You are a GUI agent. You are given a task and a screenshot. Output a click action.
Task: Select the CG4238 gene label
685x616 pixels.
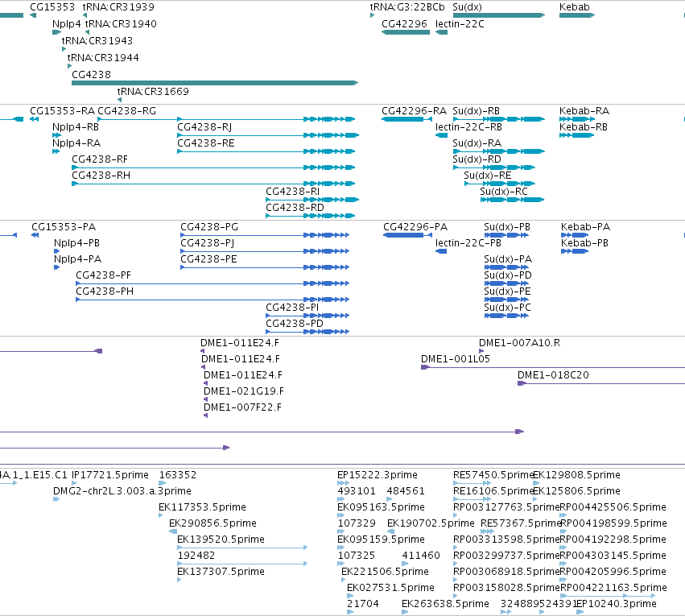pyautogui.click(x=91, y=75)
